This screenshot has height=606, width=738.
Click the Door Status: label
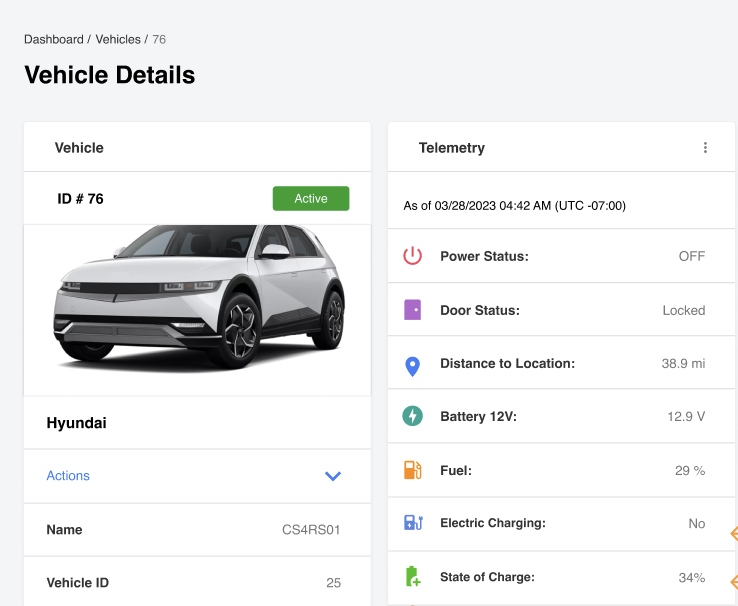(x=480, y=311)
